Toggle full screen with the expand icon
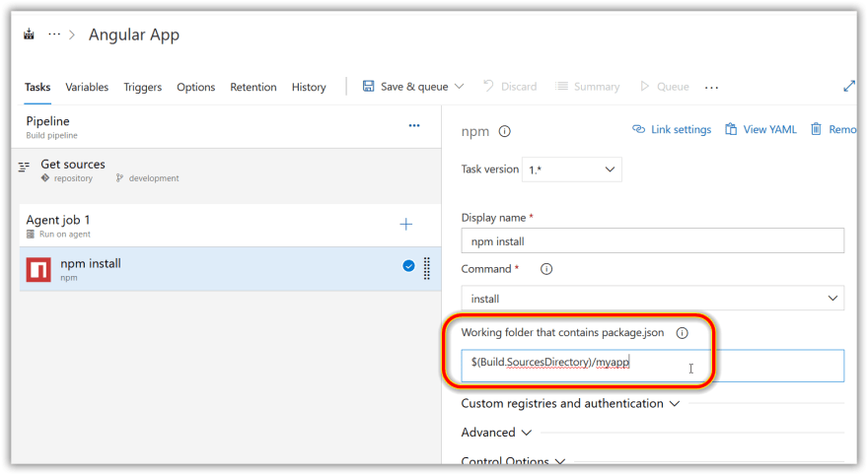 849,86
